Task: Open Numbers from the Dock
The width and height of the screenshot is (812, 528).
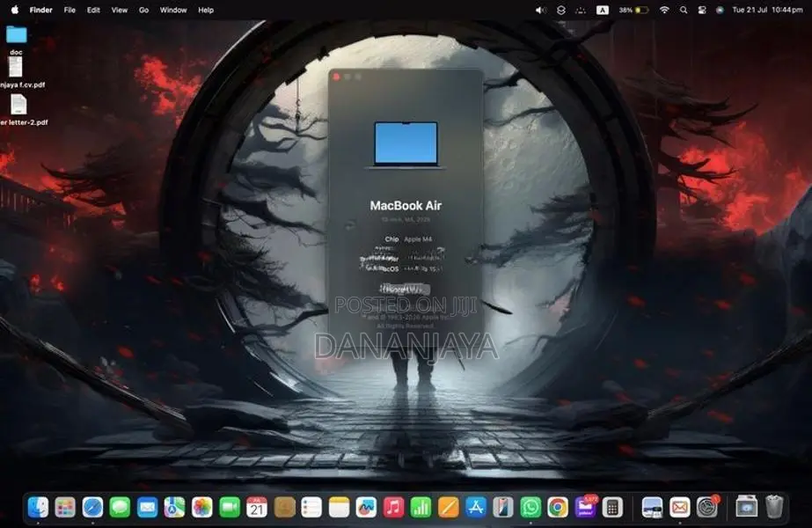Action: point(421,507)
